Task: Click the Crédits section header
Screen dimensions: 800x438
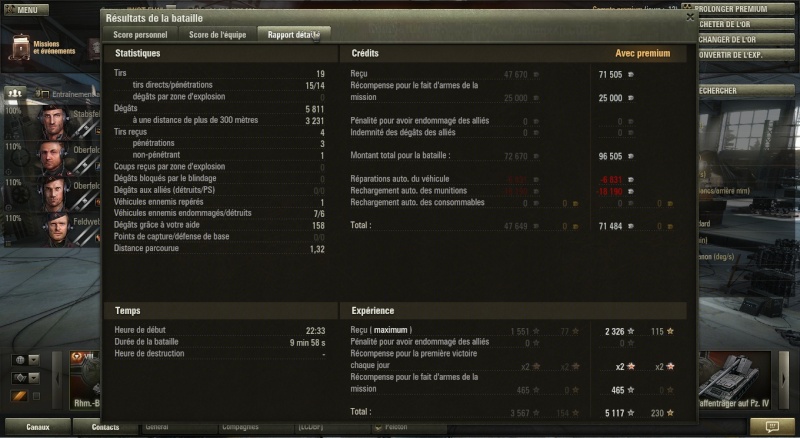Action: coord(365,53)
